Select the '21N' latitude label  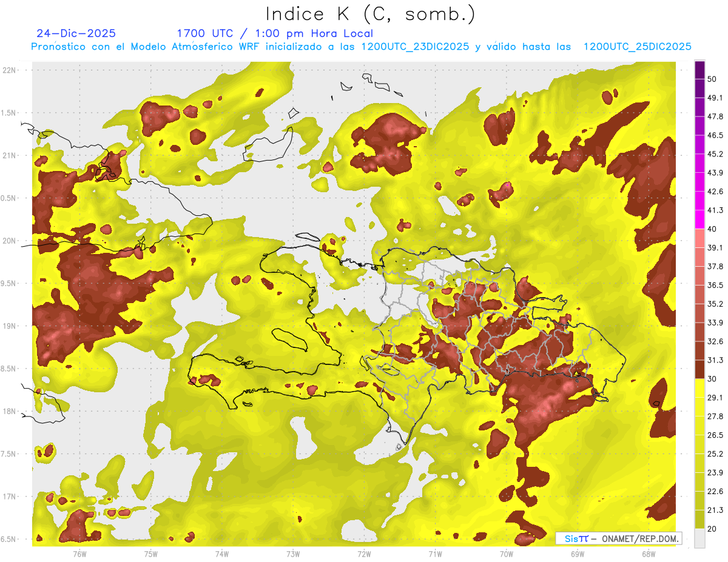(10, 155)
